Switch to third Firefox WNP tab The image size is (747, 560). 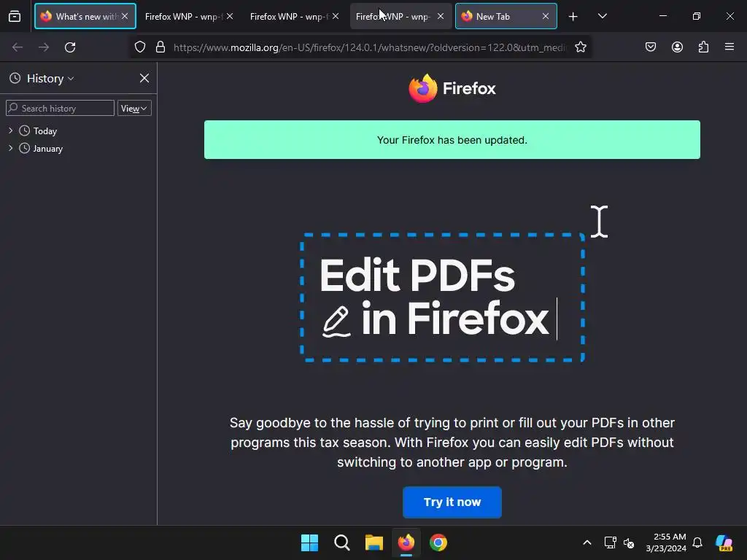pos(288,16)
